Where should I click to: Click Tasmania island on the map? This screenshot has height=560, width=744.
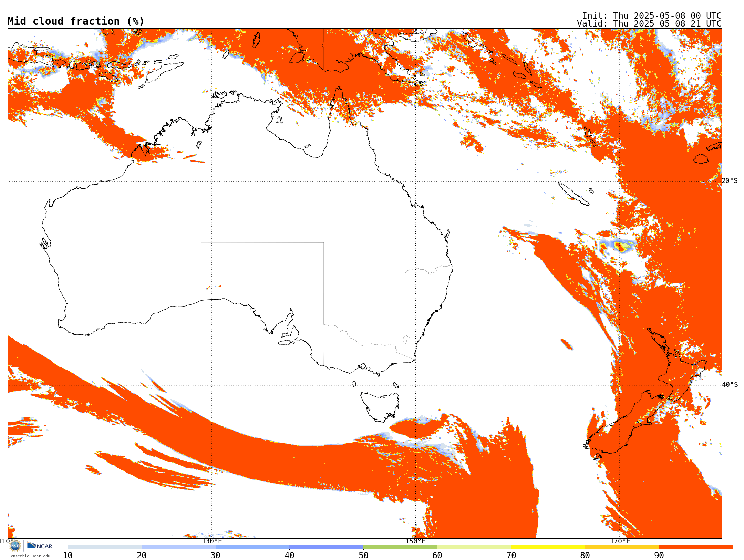[x=380, y=406]
